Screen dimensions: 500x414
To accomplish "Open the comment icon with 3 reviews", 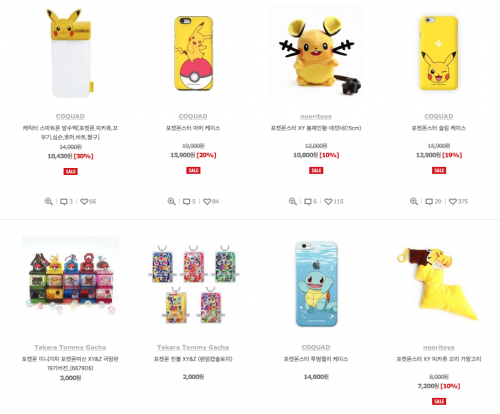I will (x=64, y=202).
